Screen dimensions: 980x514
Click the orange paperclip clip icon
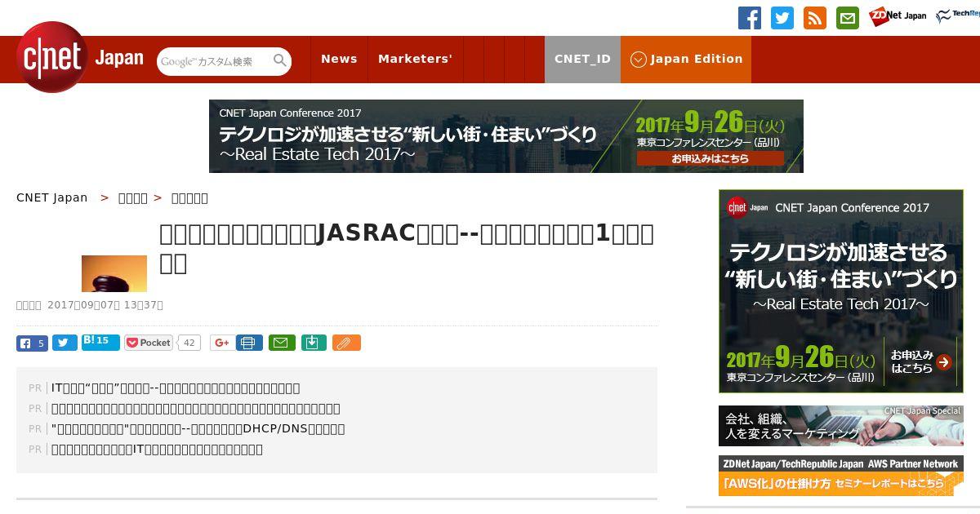coord(346,343)
